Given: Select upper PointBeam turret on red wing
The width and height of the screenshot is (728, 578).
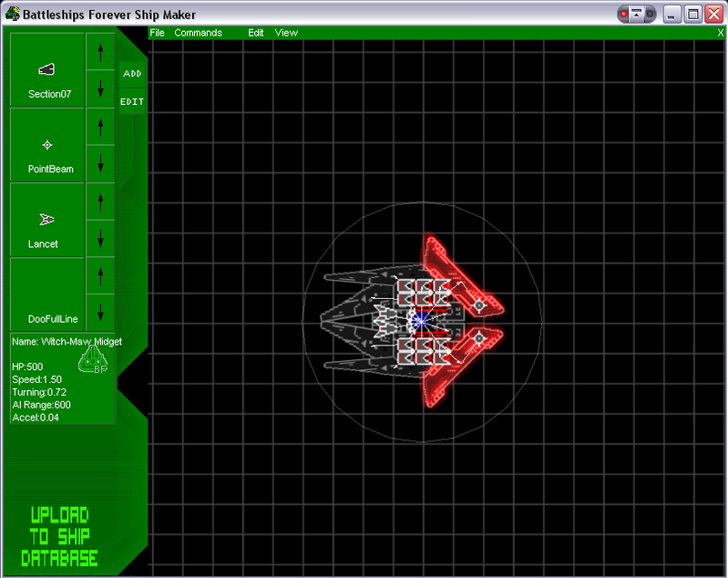Looking at the screenshot, I should pos(479,305).
